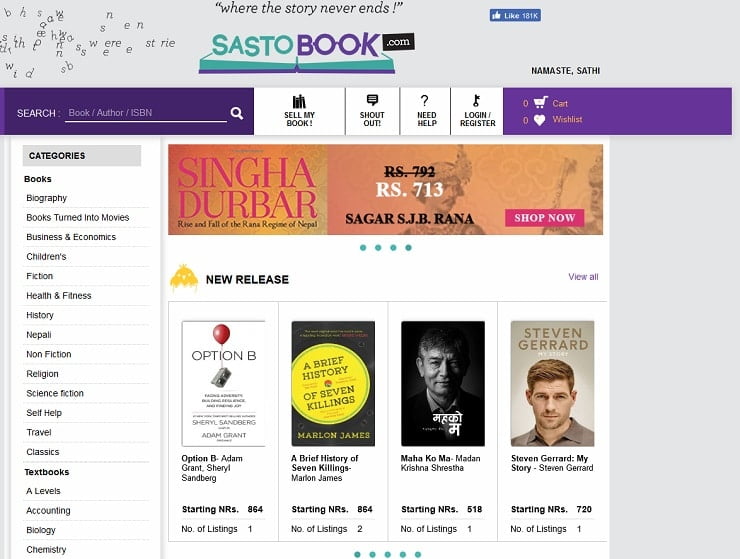Click the Sell My Book books icon

[299, 102]
